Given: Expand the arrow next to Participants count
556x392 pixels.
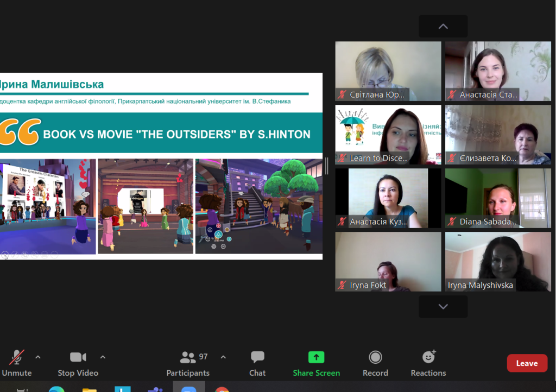Looking at the screenshot, I should (x=223, y=357).
